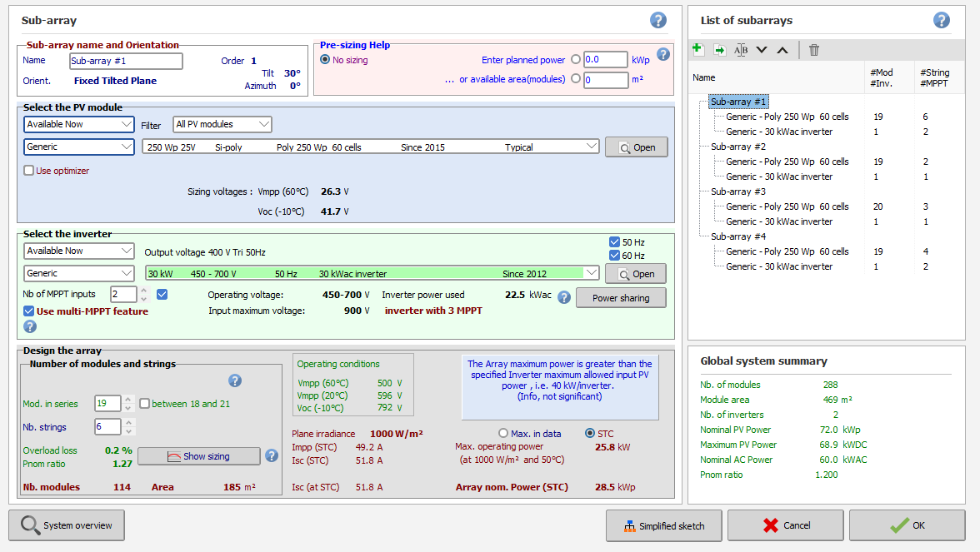Open the 30 kW inverter model dropdown
Screen dimensions: 980x552
[x=372, y=273]
